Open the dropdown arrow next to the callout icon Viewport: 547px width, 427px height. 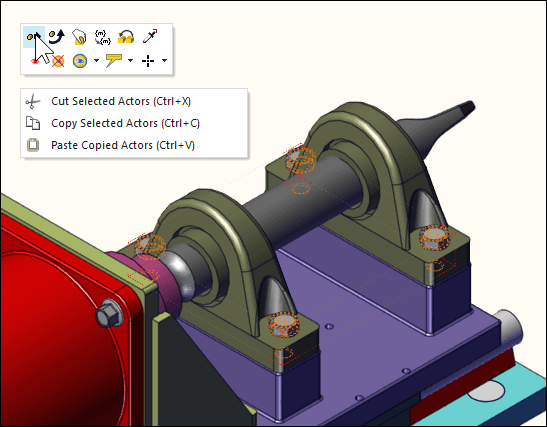click(130, 61)
